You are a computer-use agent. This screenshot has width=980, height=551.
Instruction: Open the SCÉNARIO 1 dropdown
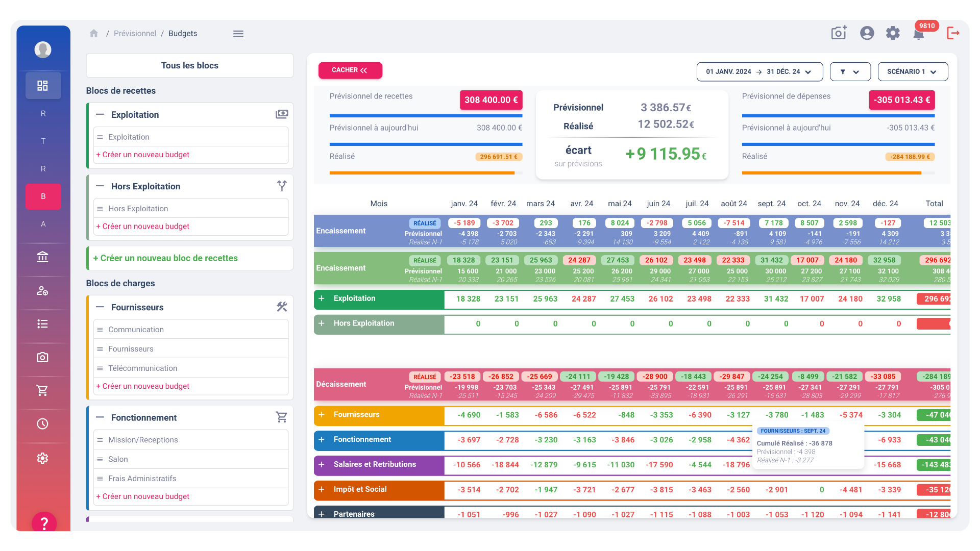click(x=913, y=71)
